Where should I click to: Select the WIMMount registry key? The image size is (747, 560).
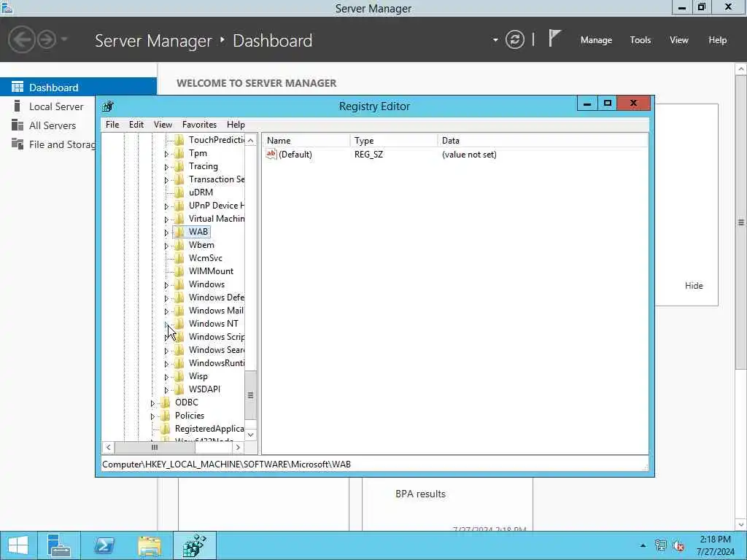(x=211, y=271)
